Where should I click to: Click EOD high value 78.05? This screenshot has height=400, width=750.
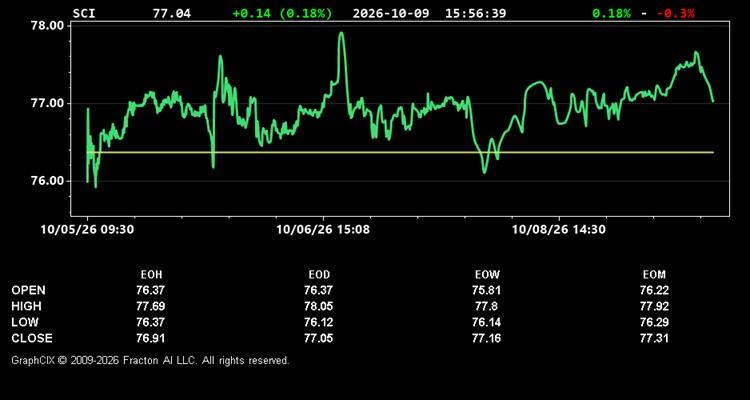[x=319, y=306]
